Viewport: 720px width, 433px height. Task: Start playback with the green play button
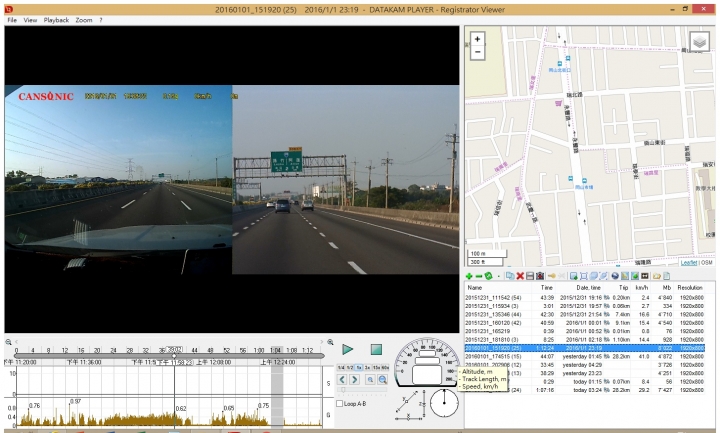pos(348,349)
